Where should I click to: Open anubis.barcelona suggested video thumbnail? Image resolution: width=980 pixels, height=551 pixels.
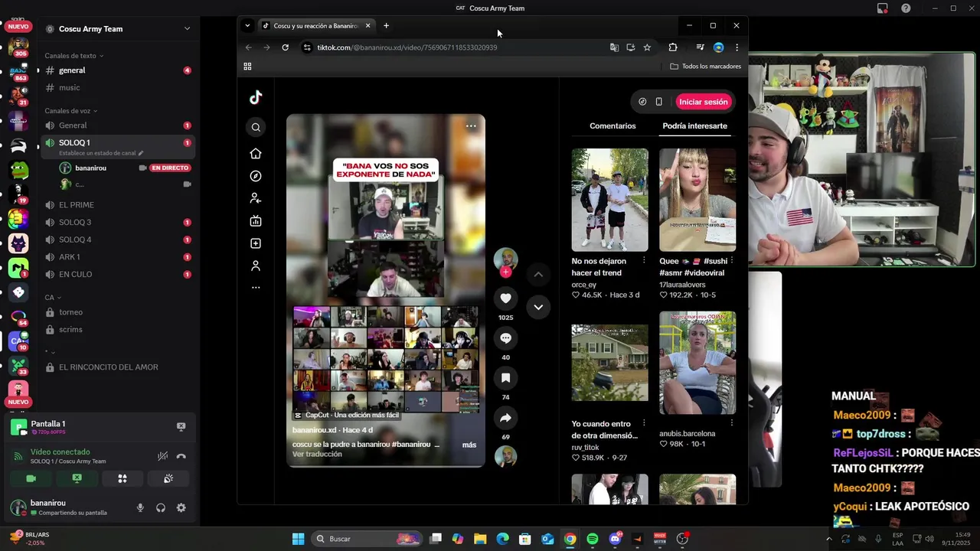[697, 363]
